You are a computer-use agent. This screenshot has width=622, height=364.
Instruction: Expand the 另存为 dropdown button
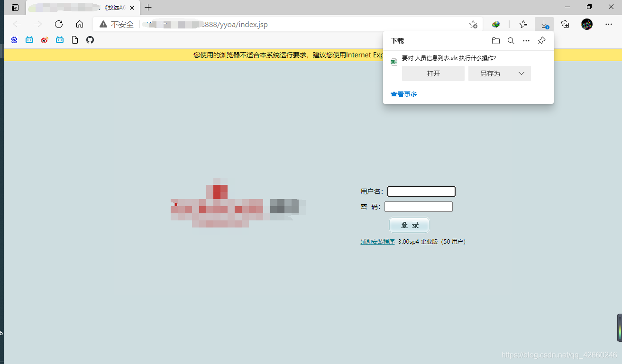pos(521,73)
